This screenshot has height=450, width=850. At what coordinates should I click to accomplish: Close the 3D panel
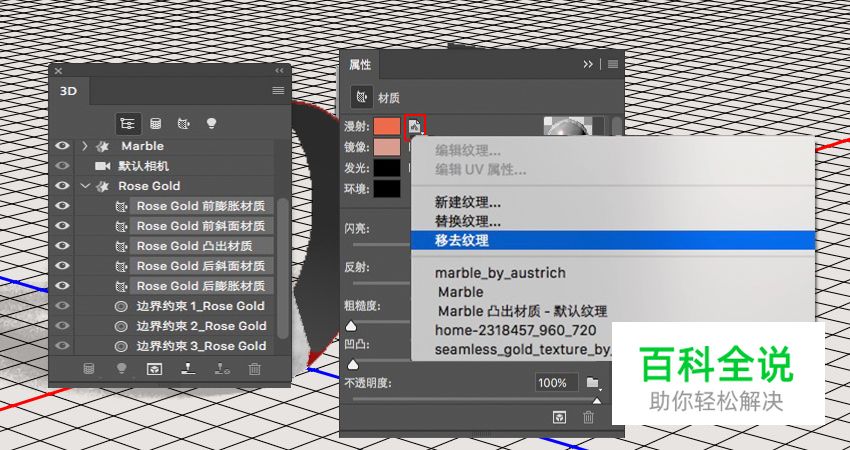point(59,70)
